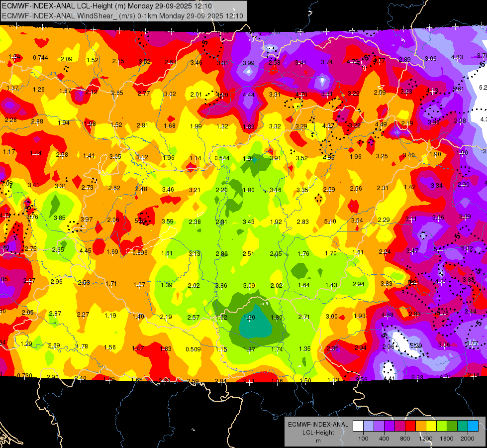Click the wind shear value 3.43
This screenshot has height=448, width=487.
(x=248, y=222)
